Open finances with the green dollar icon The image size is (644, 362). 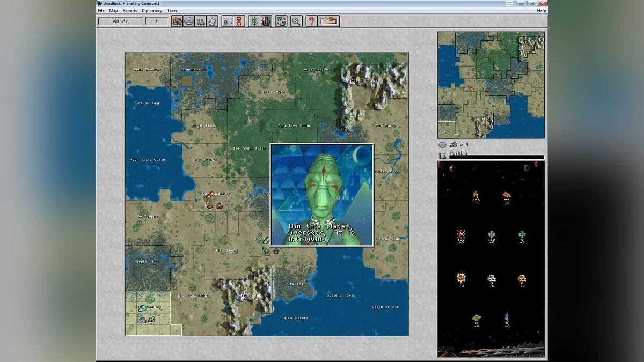coord(254,21)
